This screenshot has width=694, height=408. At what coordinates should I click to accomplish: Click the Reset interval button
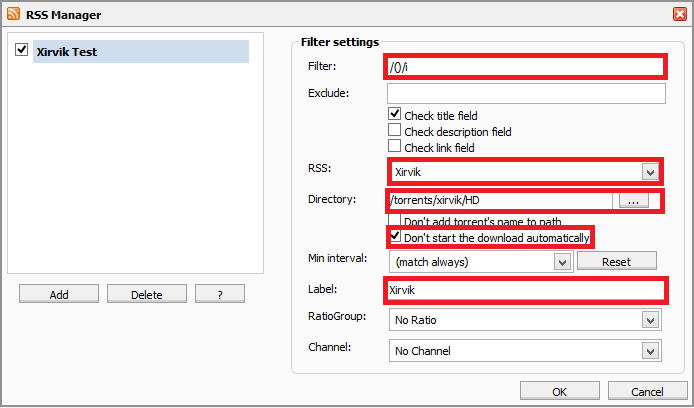coord(617,262)
